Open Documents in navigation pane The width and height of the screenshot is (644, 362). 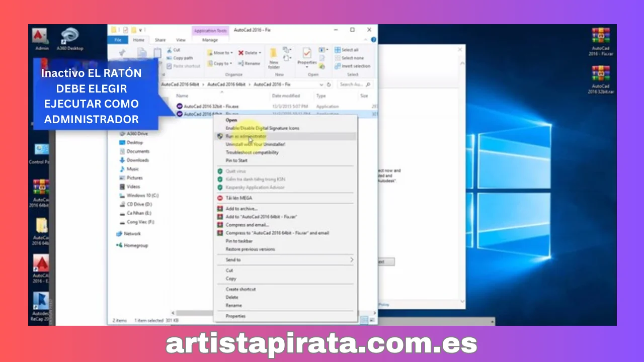click(x=134, y=151)
